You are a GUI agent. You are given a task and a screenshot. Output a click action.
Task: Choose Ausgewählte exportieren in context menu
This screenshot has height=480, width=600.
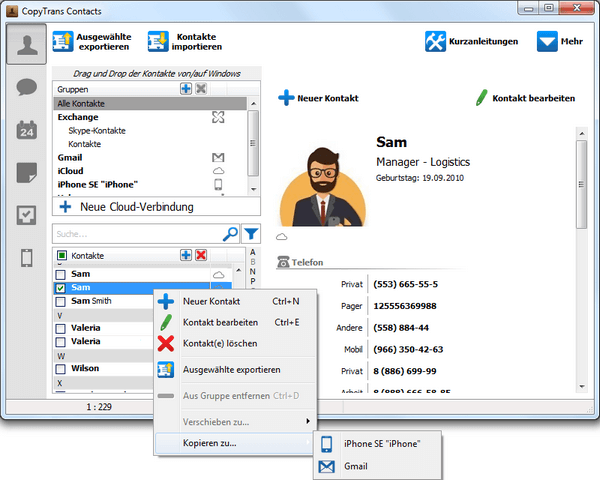[235, 370]
